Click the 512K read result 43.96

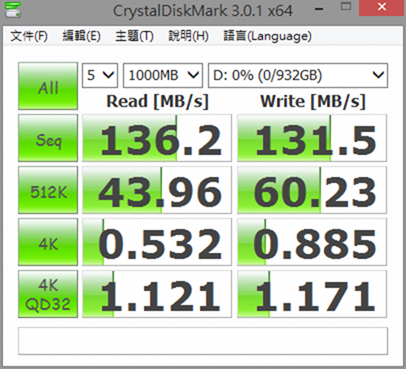(x=157, y=190)
